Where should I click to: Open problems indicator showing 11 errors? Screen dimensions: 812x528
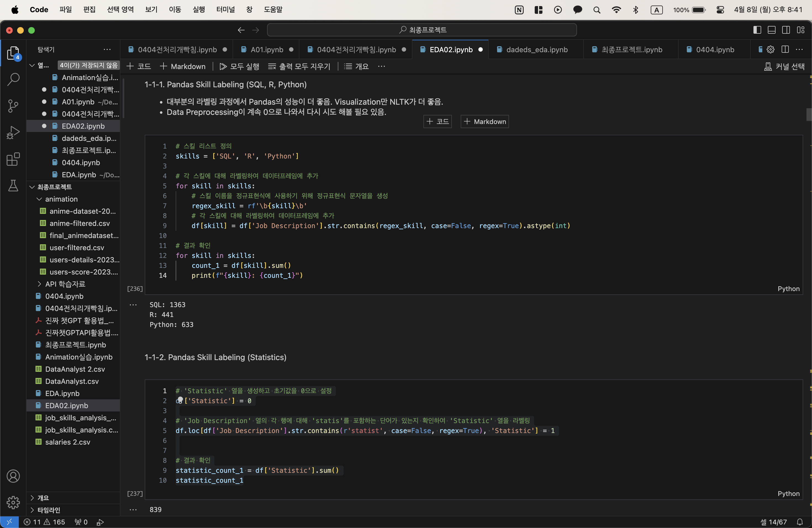(44, 522)
